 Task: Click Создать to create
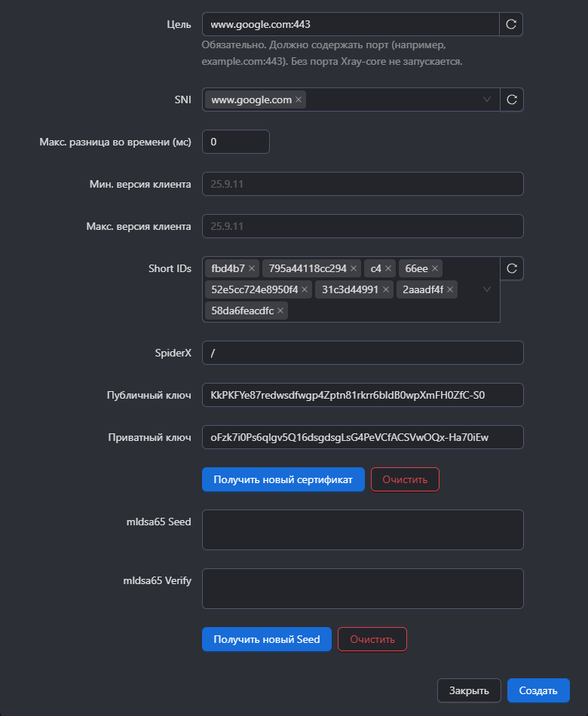[538, 690]
